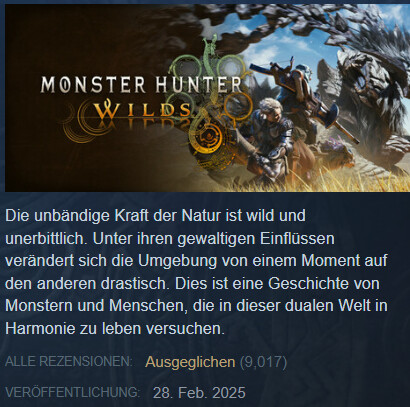Viewport: 410px width, 407px height.
Task: Click the word "Einflüssen" in the description
Action: (x=297, y=239)
